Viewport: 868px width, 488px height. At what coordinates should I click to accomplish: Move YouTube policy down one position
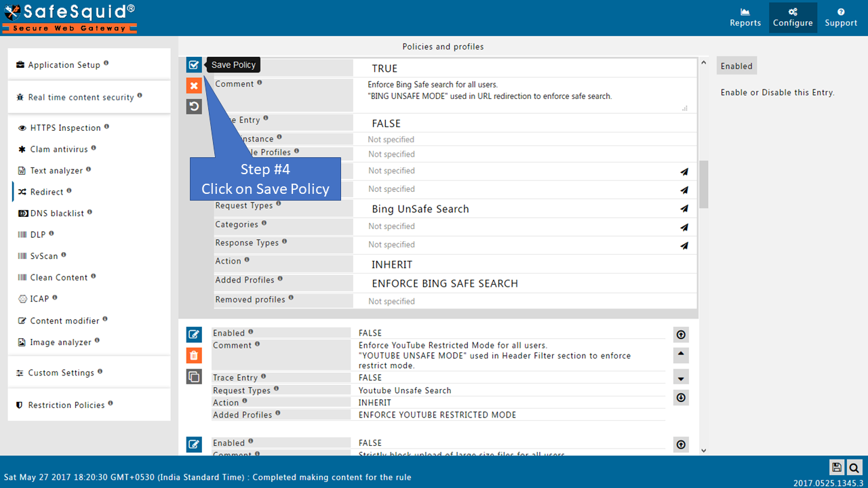point(681,378)
